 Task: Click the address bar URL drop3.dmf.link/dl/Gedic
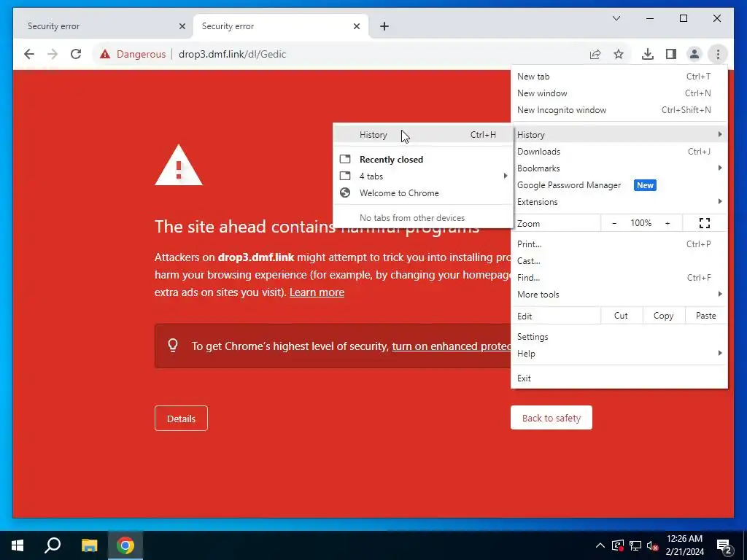tap(232, 54)
